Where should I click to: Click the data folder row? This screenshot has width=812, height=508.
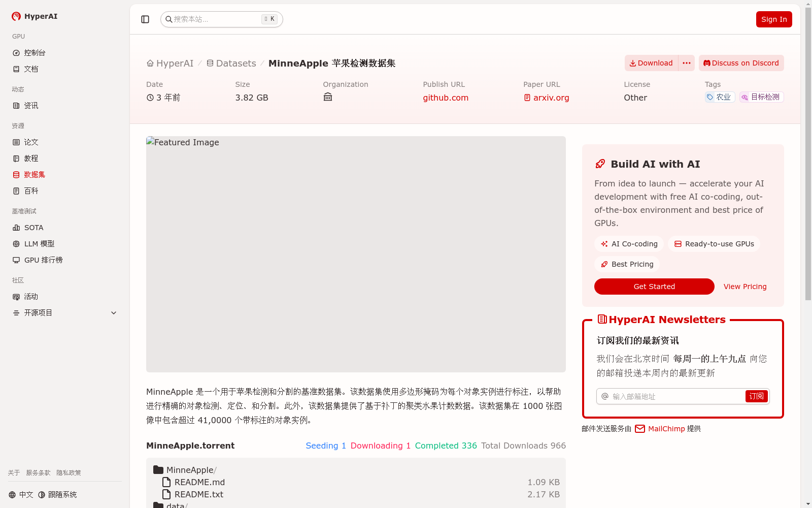[x=356, y=505]
